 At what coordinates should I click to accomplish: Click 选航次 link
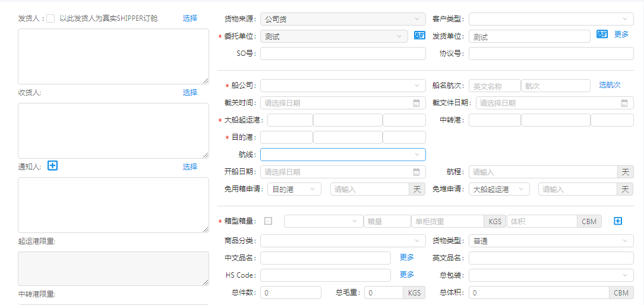click(610, 85)
